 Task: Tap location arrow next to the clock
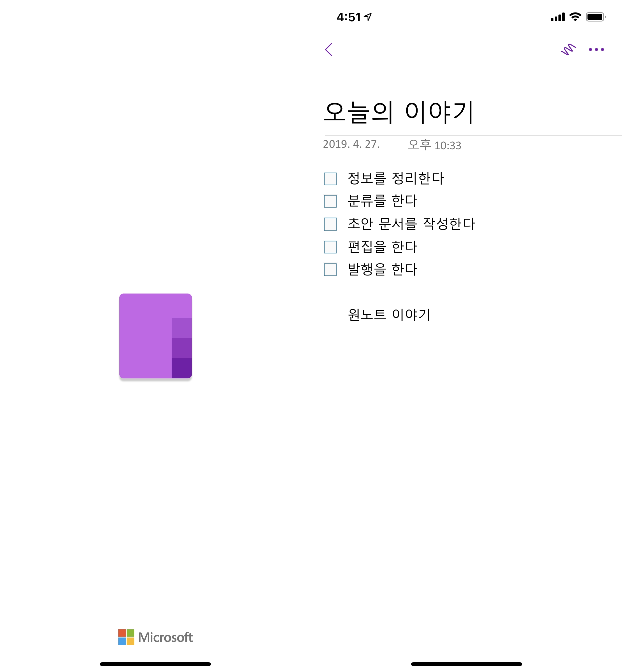[368, 17]
